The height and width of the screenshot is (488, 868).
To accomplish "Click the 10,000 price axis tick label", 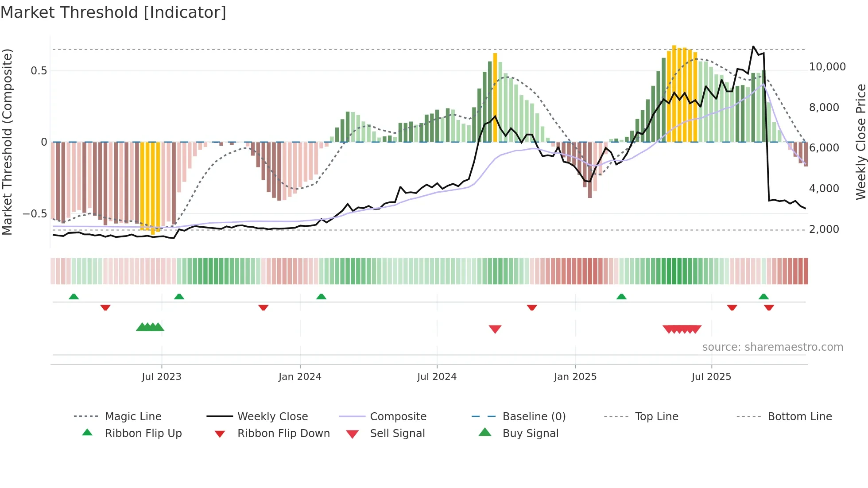I will (827, 67).
